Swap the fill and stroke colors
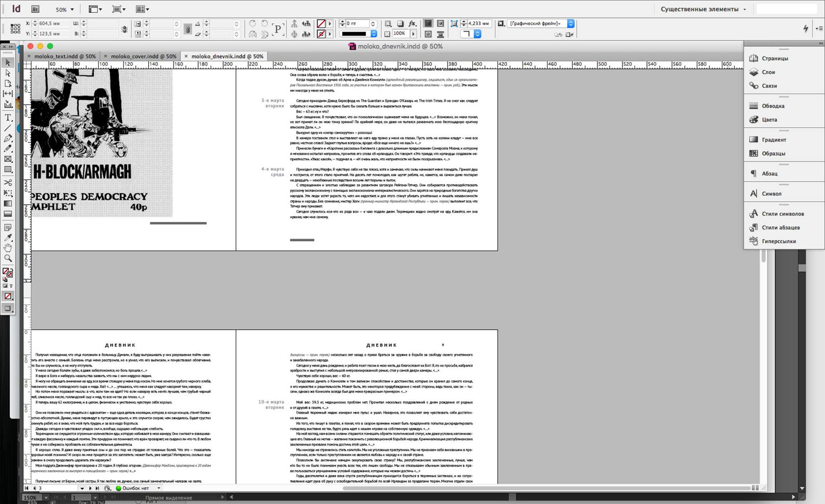 pyautogui.click(x=11, y=268)
